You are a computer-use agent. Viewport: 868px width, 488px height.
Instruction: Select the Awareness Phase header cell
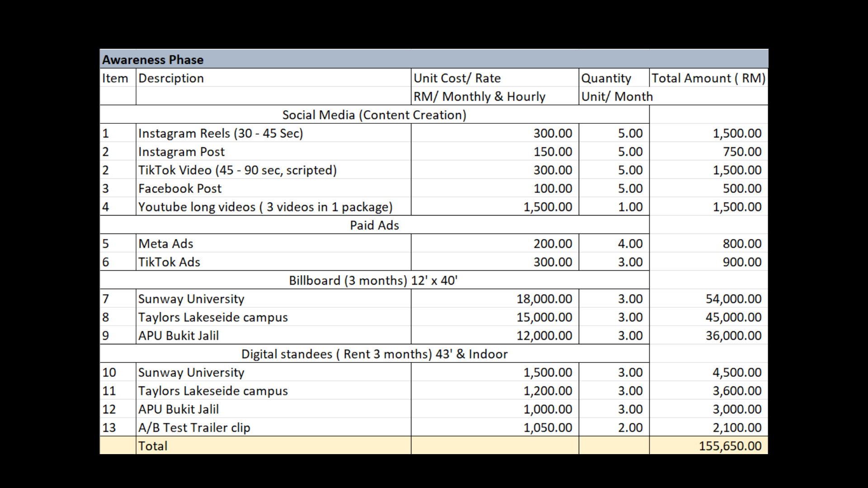point(434,59)
